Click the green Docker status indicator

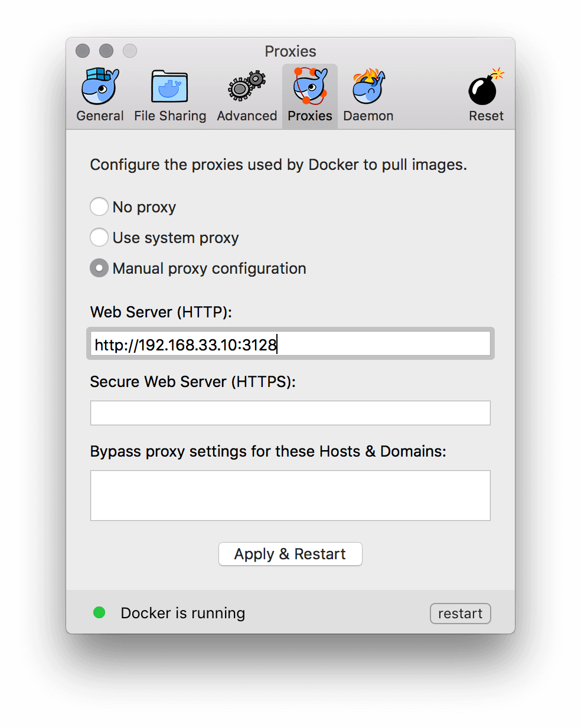click(99, 612)
